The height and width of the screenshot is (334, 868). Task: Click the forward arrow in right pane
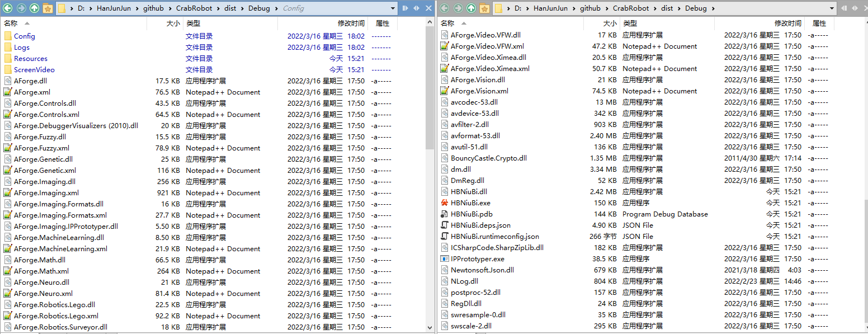pyautogui.click(x=458, y=8)
